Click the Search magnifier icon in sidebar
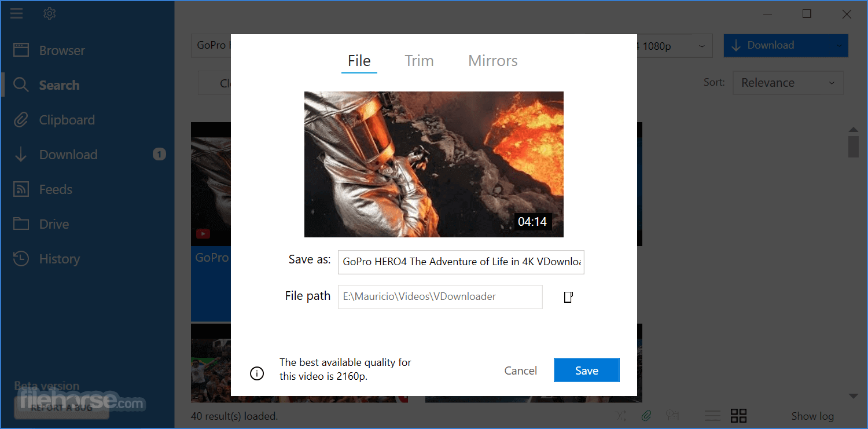Screen dimensions: 868x429 pyautogui.click(x=21, y=85)
